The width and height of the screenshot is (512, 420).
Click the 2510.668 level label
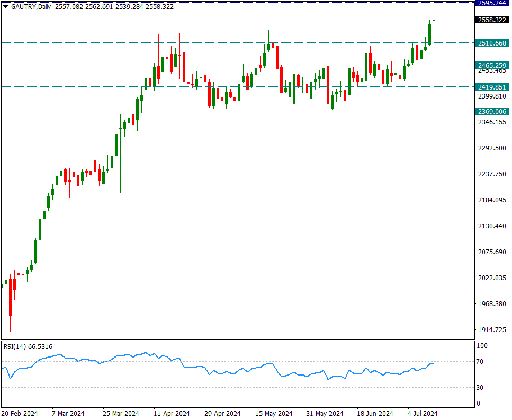[492, 43]
